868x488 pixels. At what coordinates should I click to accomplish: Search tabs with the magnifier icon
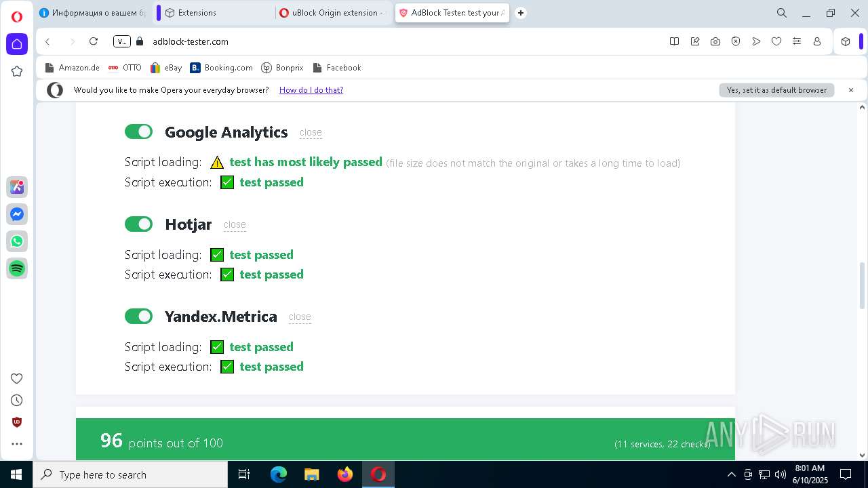click(781, 13)
